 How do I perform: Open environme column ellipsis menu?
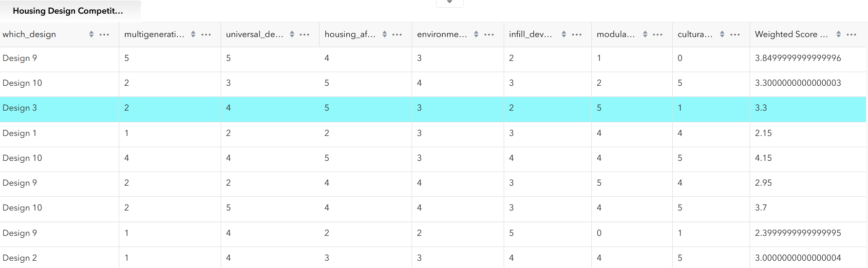(x=490, y=34)
